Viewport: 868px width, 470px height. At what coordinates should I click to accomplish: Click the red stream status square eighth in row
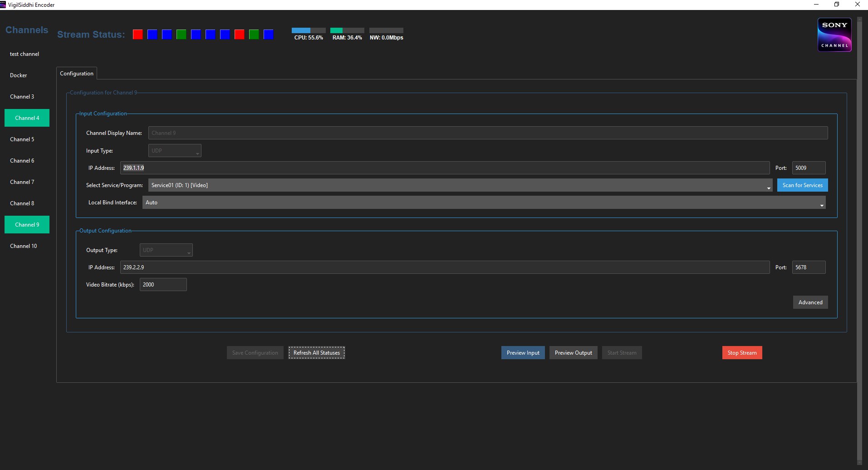point(239,34)
